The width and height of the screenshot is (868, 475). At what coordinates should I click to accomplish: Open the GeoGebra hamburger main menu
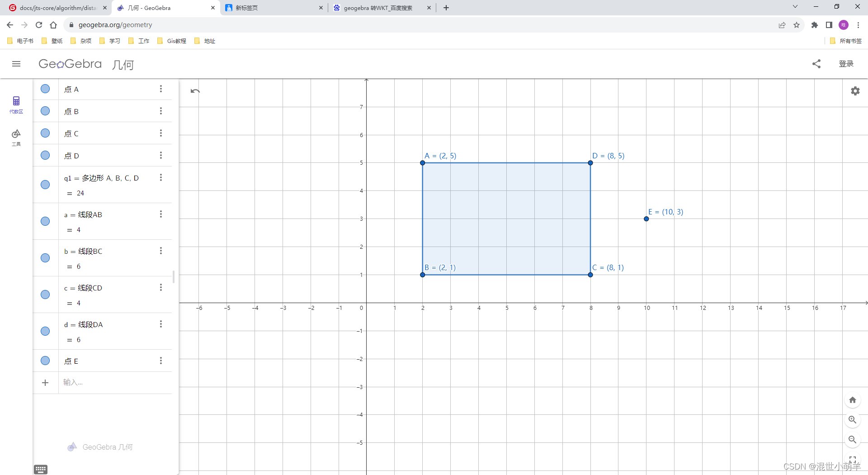click(x=16, y=64)
